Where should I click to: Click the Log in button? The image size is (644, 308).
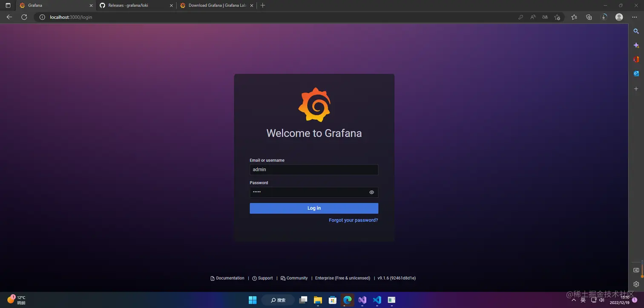314,208
